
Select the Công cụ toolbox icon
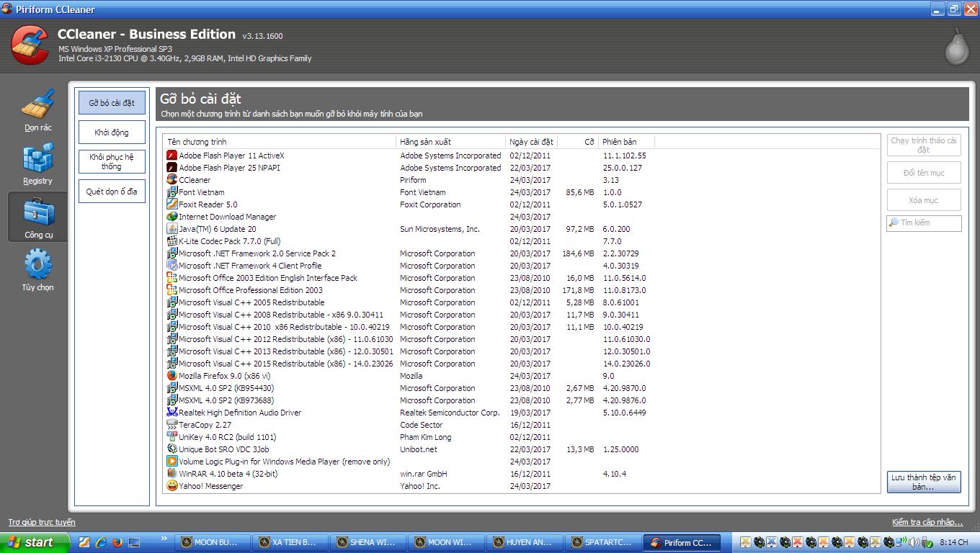pos(37,216)
